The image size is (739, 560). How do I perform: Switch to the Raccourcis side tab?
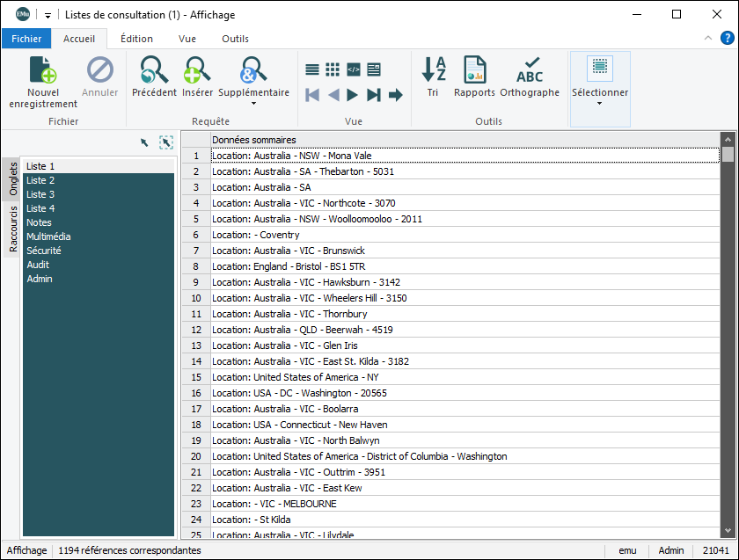pyautogui.click(x=13, y=229)
